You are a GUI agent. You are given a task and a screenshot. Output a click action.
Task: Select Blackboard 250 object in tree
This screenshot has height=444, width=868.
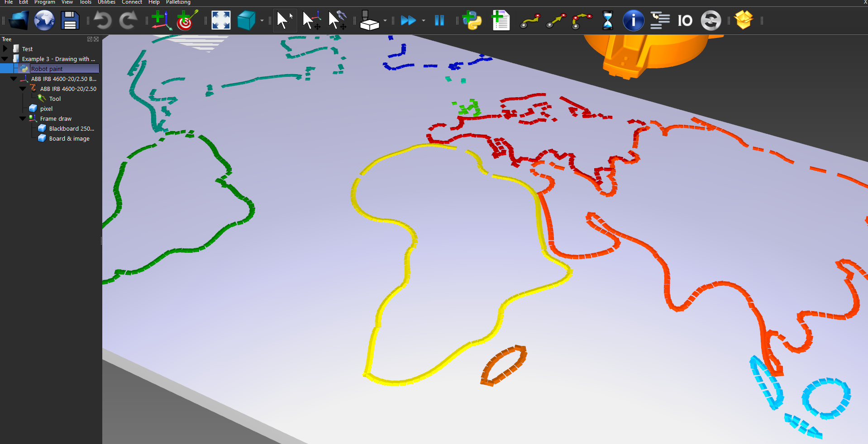[x=71, y=129]
